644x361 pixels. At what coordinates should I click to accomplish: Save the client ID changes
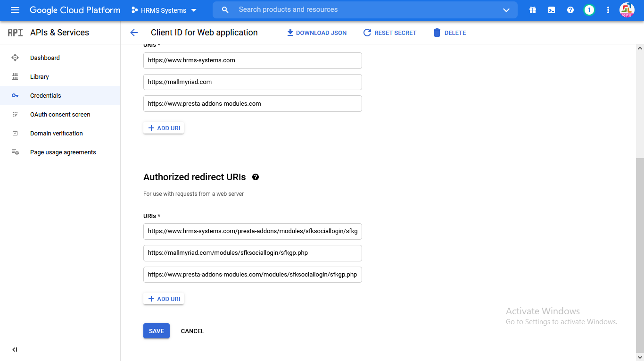click(157, 331)
